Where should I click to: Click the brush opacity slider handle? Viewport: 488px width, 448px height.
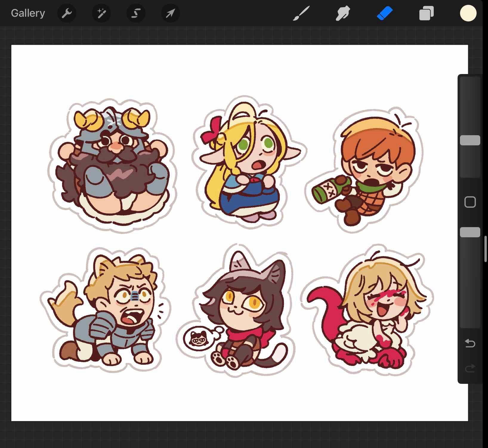tap(470, 232)
